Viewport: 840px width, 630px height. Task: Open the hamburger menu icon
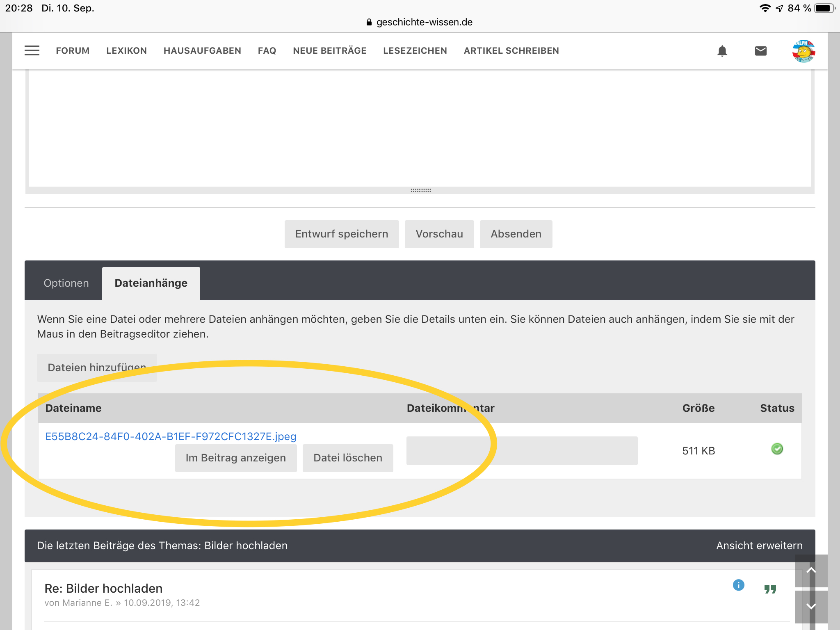click(x=32, y=50)
